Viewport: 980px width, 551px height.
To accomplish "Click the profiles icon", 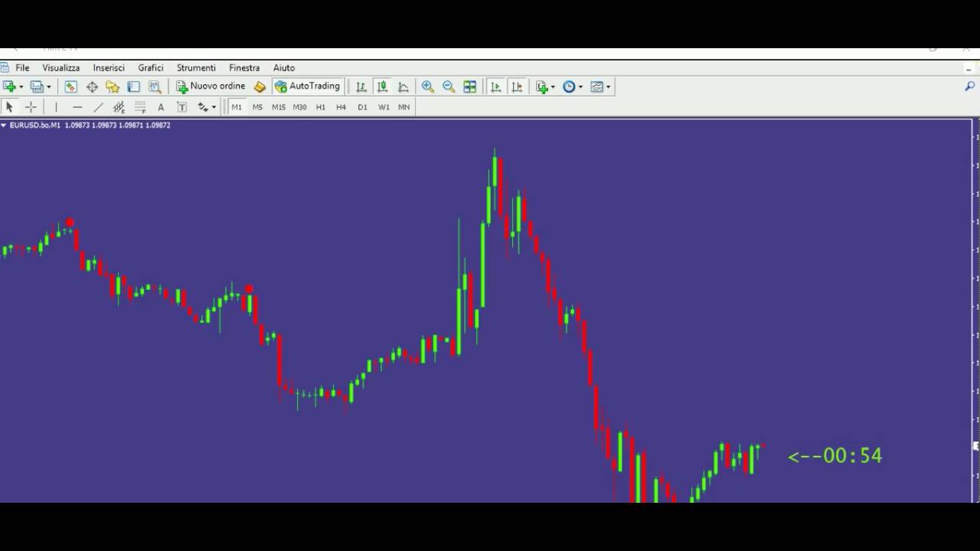I will [36, 87].
